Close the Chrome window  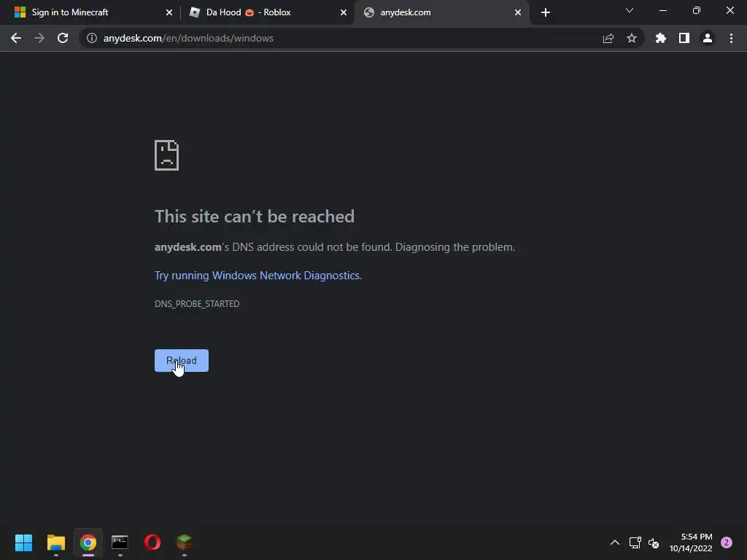coord(729,10)
